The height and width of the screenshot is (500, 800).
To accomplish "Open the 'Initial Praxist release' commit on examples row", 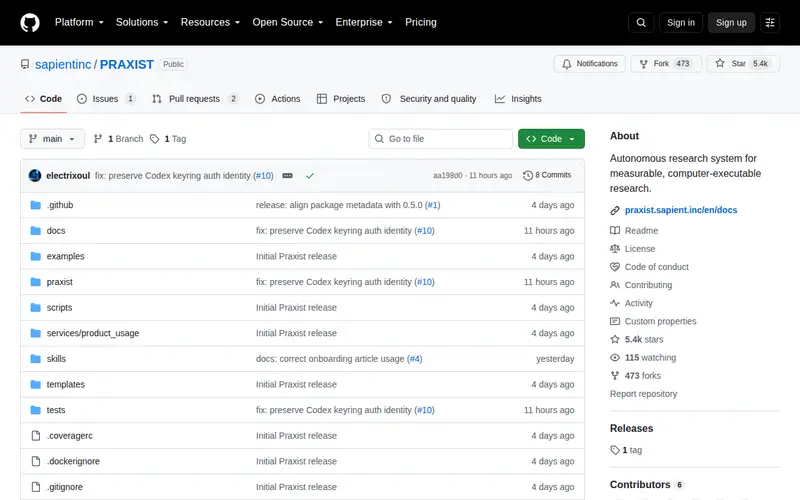I will (296, 256).
